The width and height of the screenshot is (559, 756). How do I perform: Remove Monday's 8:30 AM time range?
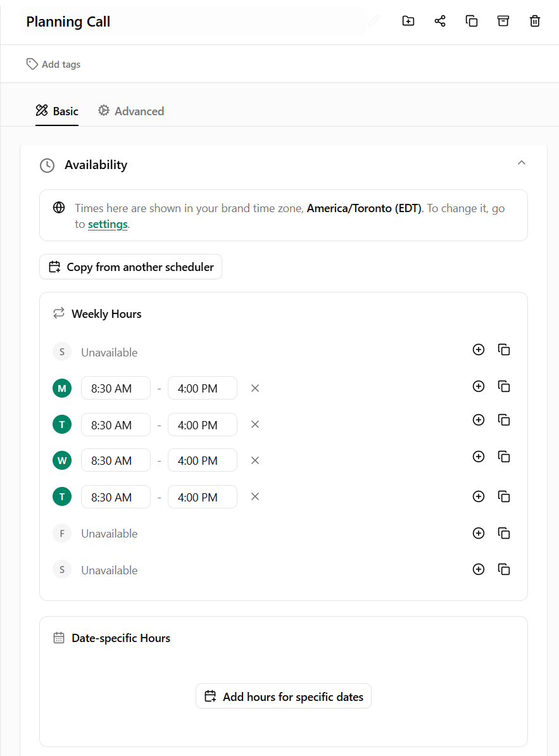tap(255, 388)
